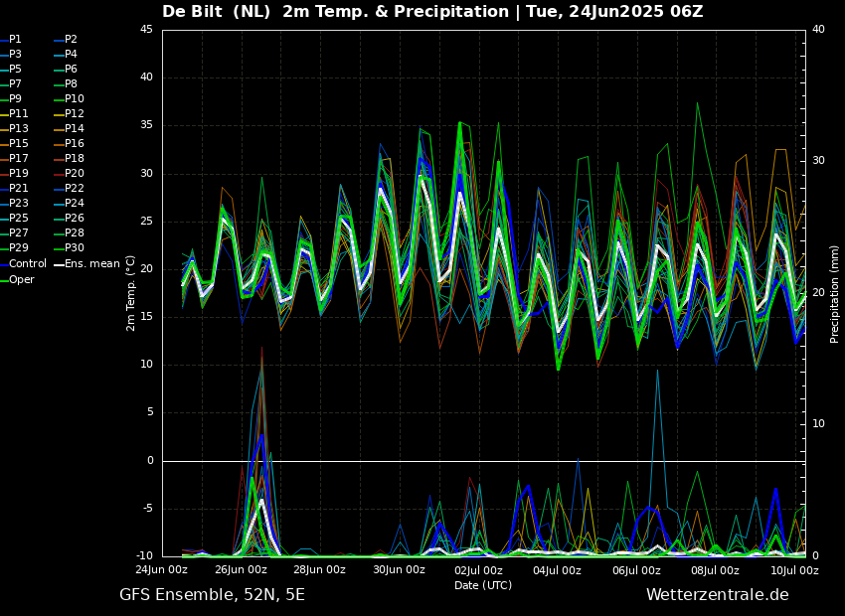
Task: Select the P5 legend label
Action: [15, 69]
